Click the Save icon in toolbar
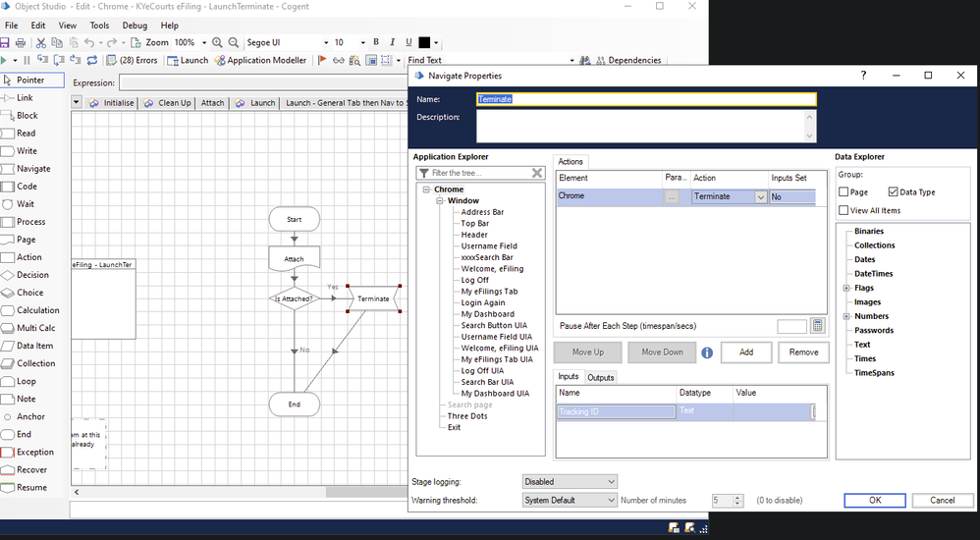 point(6,43)
